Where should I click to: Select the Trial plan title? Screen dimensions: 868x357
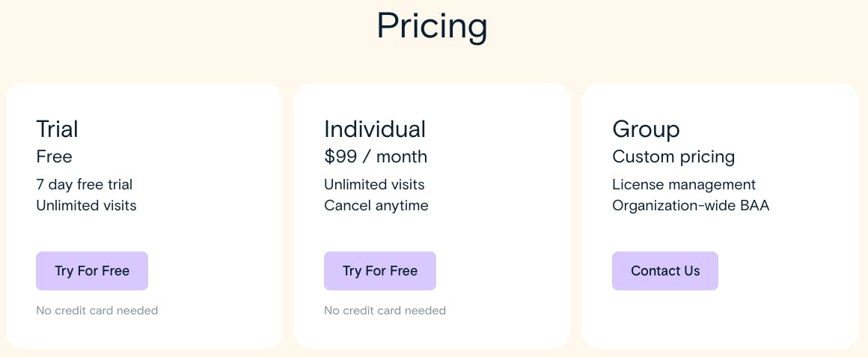[x=57, y=129]
